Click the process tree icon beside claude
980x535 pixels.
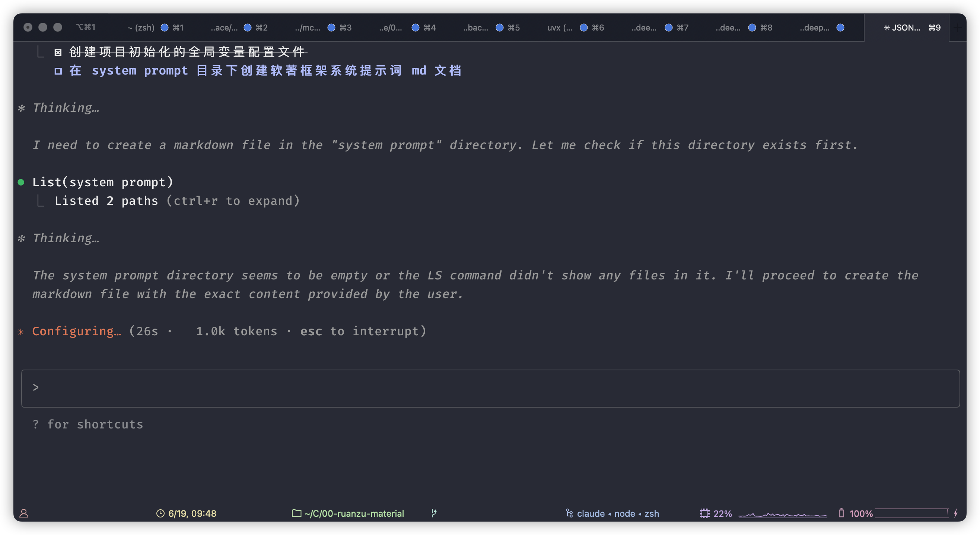click(569, 513)
